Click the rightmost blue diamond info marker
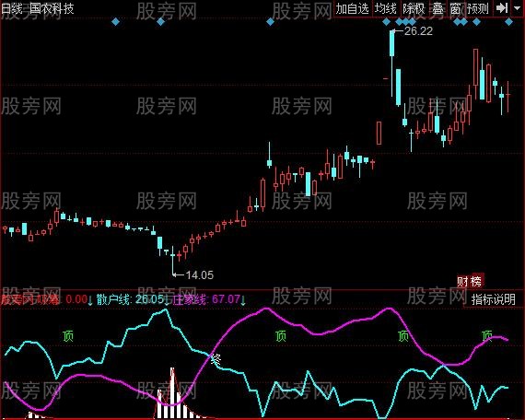This screenshot has width=525, height=420. (509, 22)
